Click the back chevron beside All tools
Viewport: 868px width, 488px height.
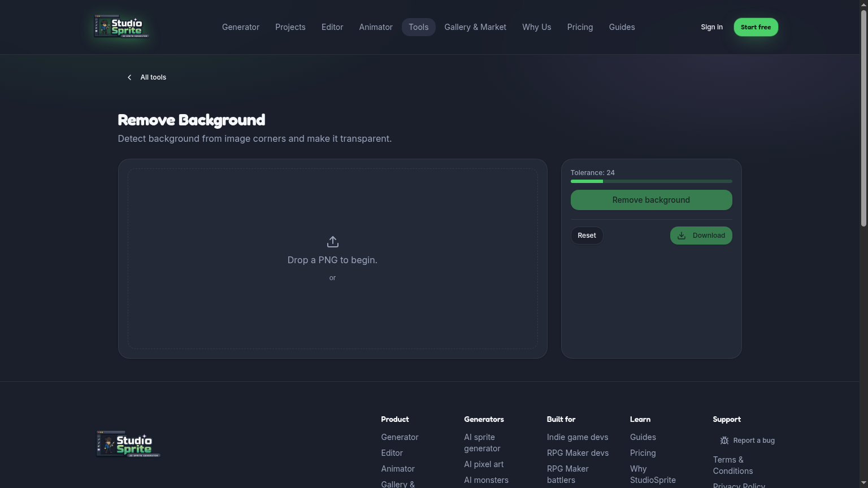[129, 77]
